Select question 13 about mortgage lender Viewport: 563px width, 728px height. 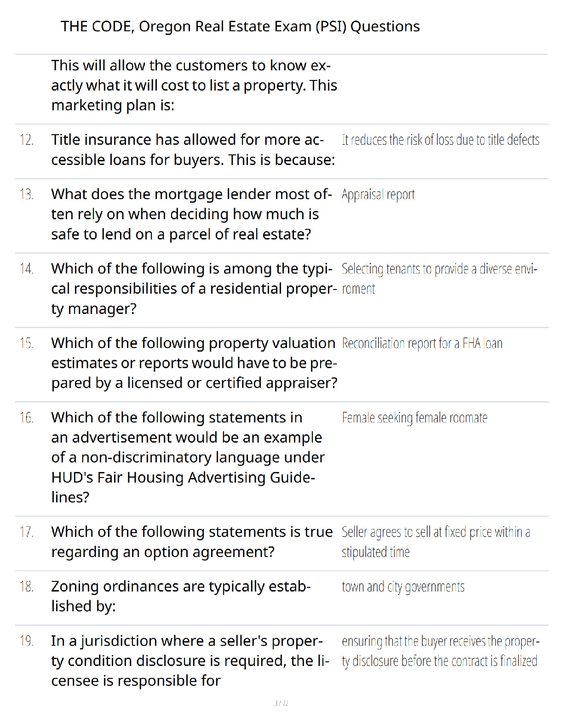pos(191,214)
